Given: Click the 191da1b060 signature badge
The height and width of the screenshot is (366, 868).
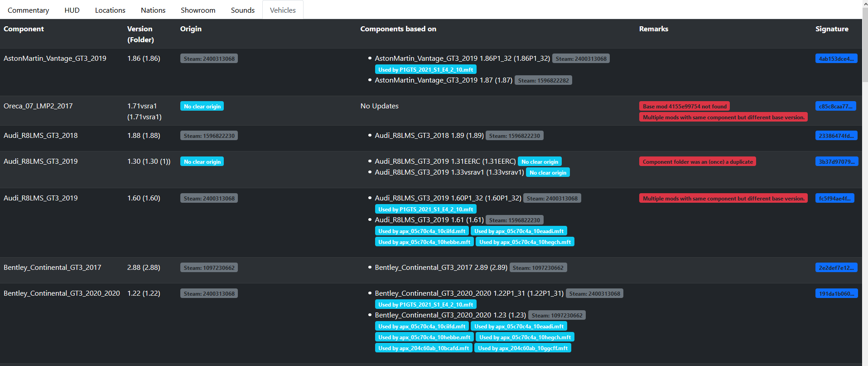Looking at the screenshot, I should (x=836, y=293).
